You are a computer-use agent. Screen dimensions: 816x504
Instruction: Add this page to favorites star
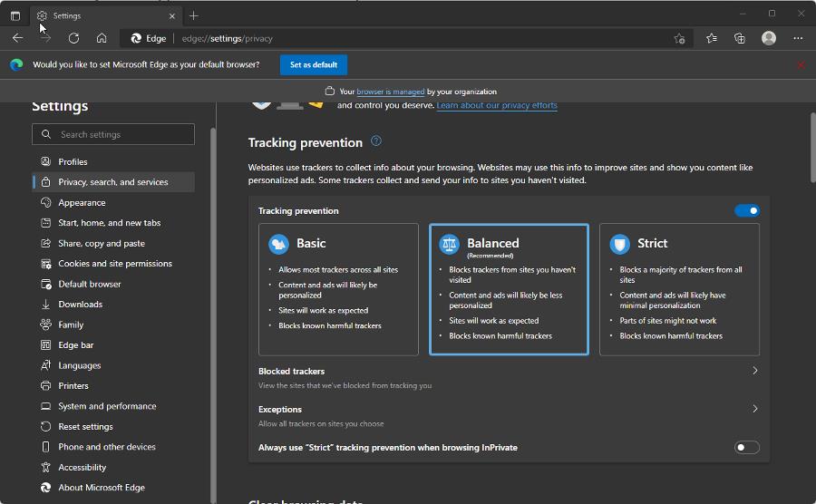(679, 38)
